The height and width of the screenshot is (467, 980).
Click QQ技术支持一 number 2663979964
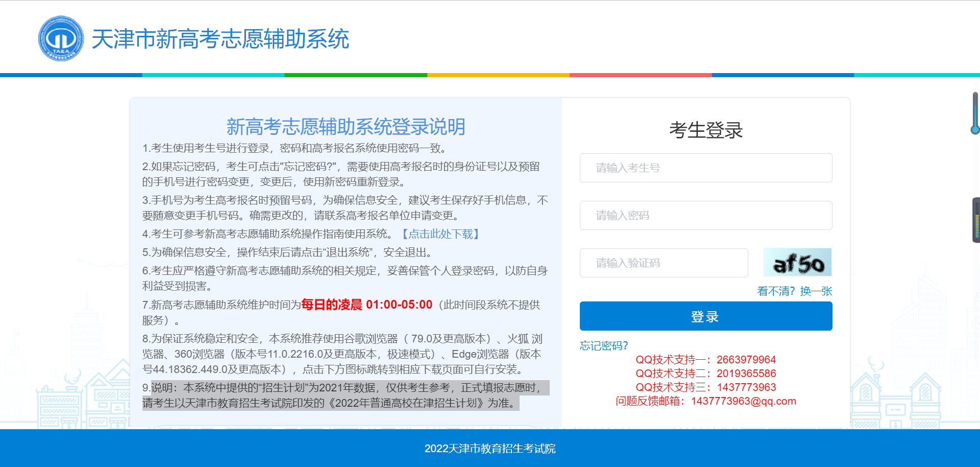point(746,360)
